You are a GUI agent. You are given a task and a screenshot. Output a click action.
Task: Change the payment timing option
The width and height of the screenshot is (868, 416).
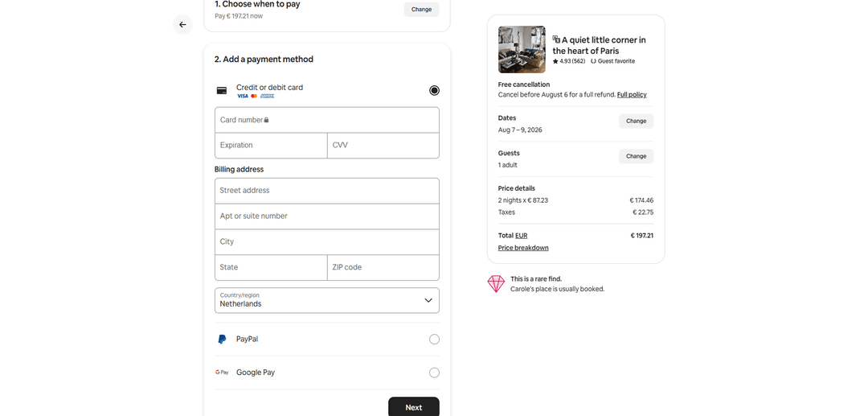pos(421,10)
